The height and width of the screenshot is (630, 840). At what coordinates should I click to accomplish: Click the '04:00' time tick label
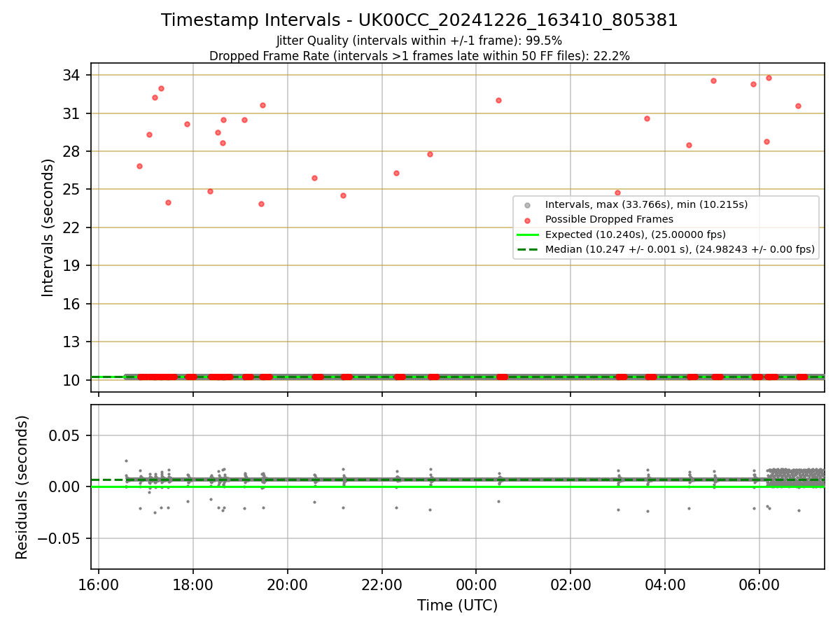point(665,584)
